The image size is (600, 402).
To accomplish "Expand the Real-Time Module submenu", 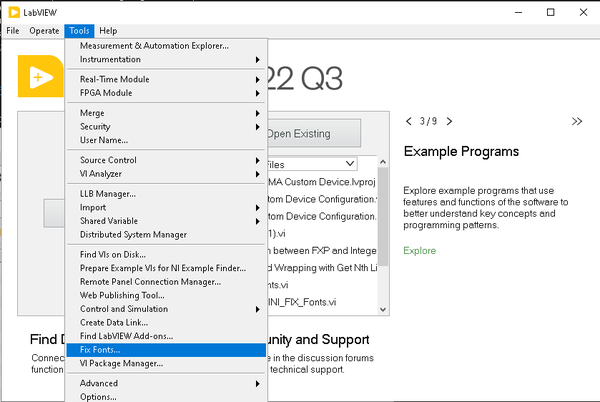I will 165,80.
